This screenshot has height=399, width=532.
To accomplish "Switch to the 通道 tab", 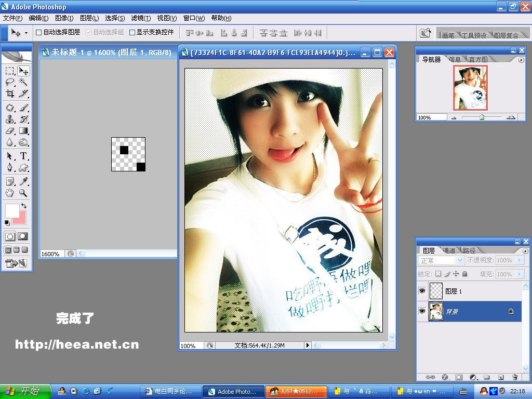I will pyautogui.click(x=449, y=250).
